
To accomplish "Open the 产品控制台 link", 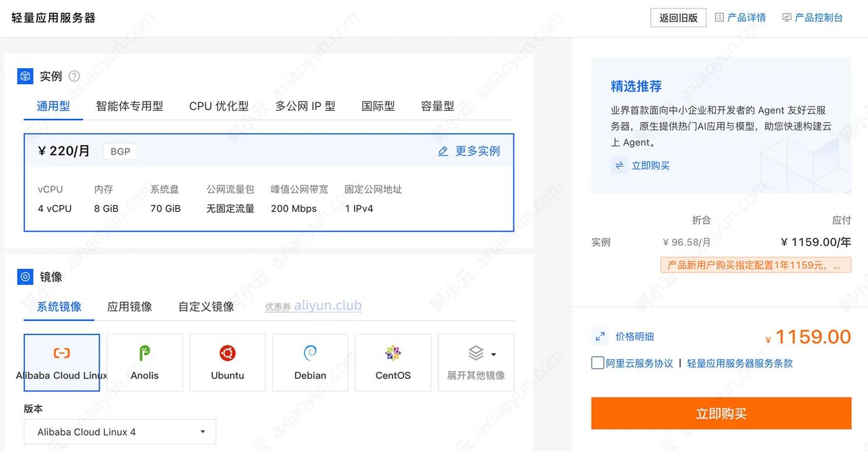I will (x=819, y=17).
